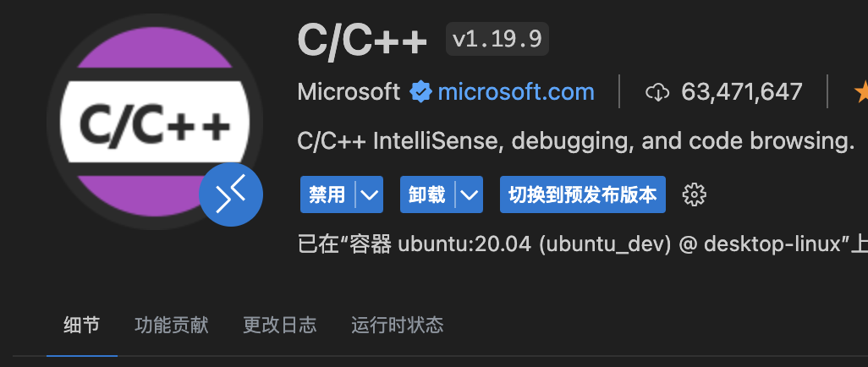Click the v1.19.9 version badge

point(497,39)
